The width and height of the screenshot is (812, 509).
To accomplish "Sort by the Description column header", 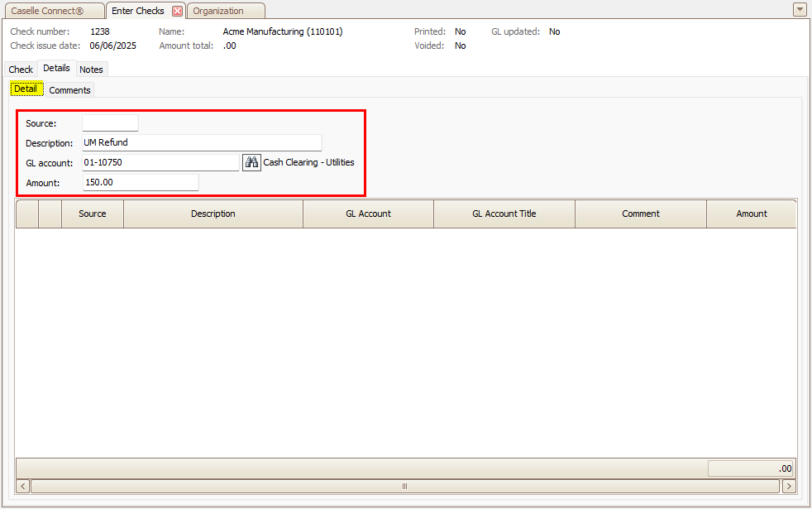I will click(213, 214).
